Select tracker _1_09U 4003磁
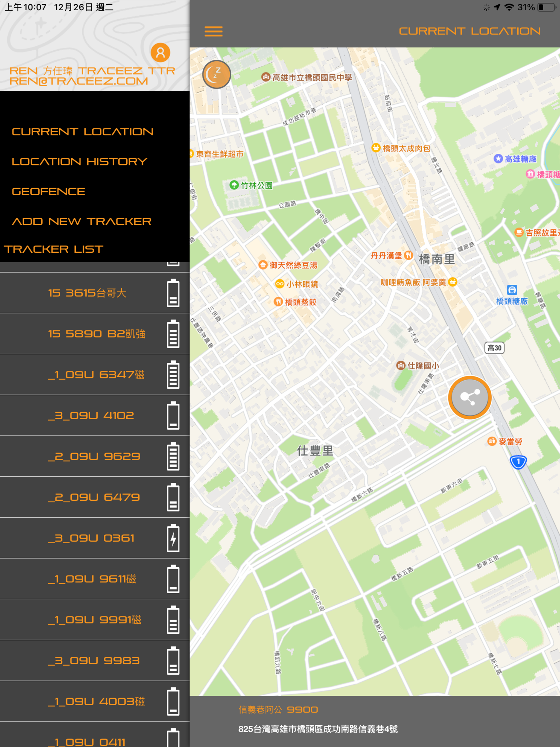This screenshot has height=747, width=560. click(x=95, y=701)
